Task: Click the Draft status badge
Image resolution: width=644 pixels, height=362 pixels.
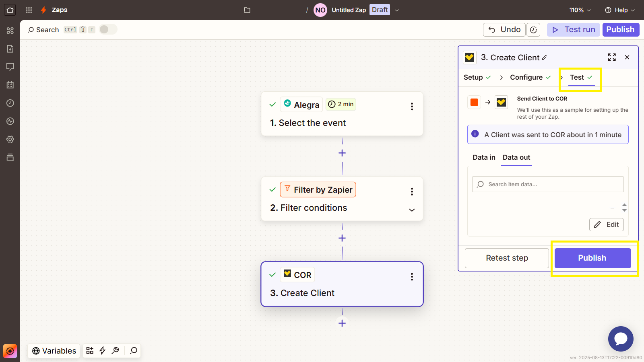Action: coord(380,10)
